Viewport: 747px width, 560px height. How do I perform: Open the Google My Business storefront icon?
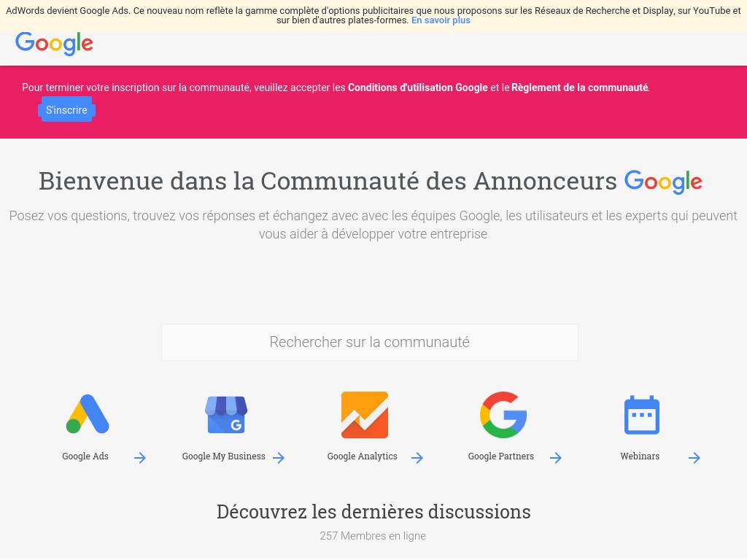[226, 414]
